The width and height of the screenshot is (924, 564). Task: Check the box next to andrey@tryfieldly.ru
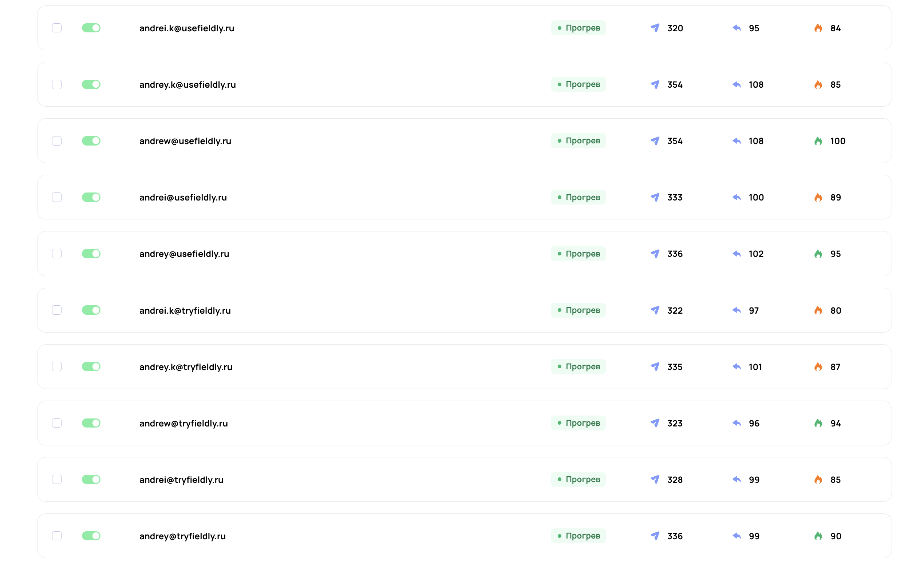[57, 536]
